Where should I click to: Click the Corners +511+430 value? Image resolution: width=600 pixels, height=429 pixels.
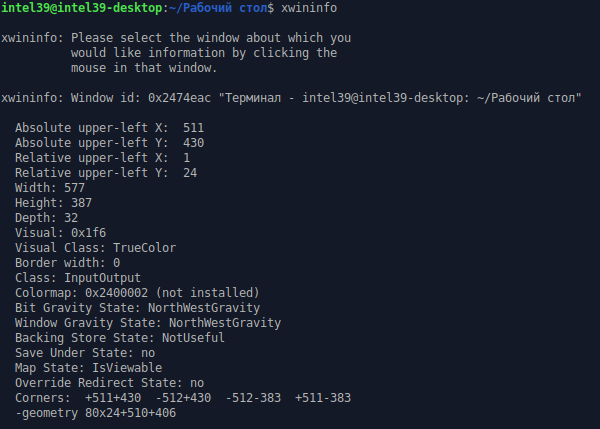tap(113, 398)
